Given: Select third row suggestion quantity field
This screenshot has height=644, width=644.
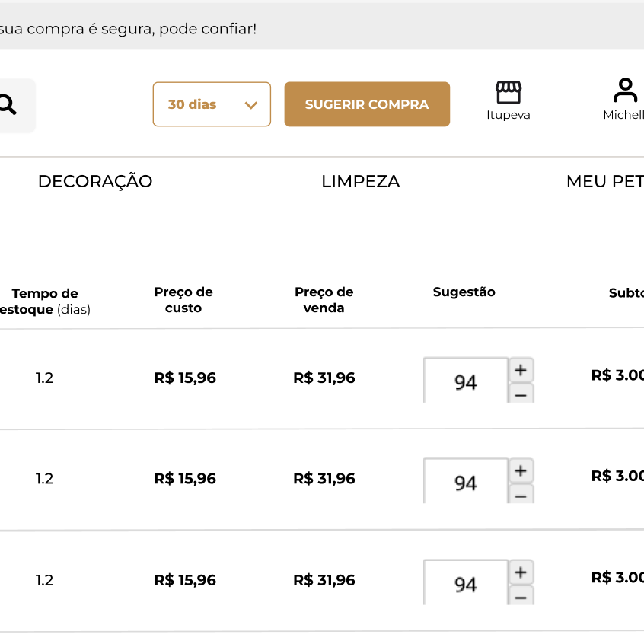Looking at the screenshot, I should [466, 582].
